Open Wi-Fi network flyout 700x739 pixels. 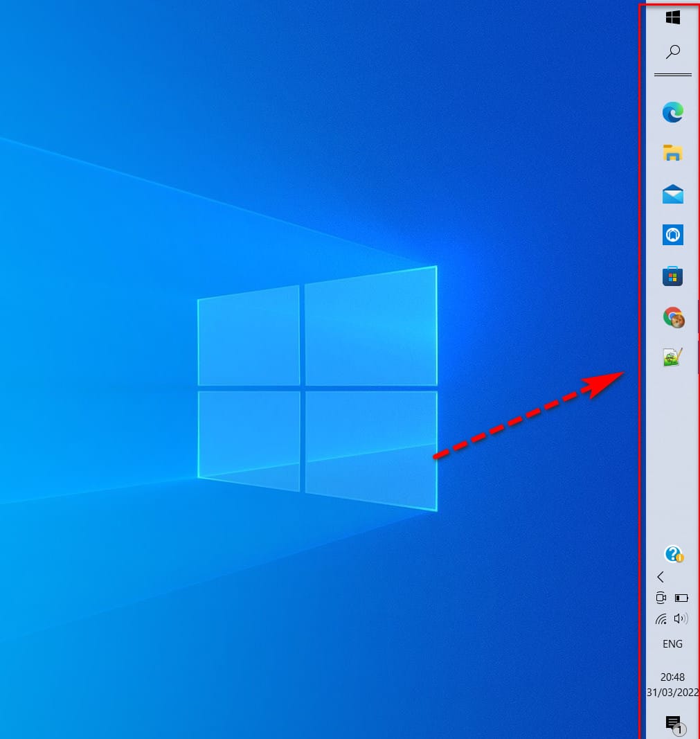coord(661,618)
